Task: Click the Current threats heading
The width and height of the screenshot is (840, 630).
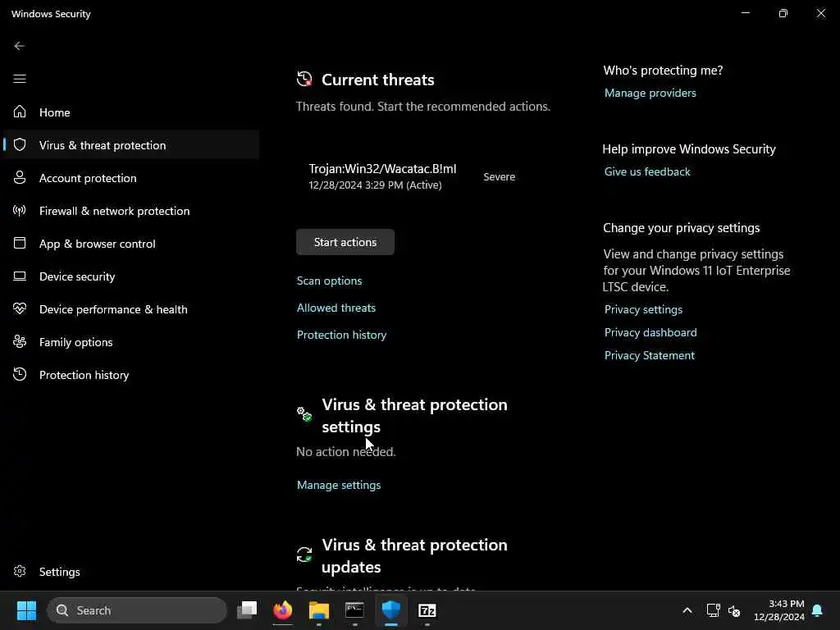Action: coord(377,80)
